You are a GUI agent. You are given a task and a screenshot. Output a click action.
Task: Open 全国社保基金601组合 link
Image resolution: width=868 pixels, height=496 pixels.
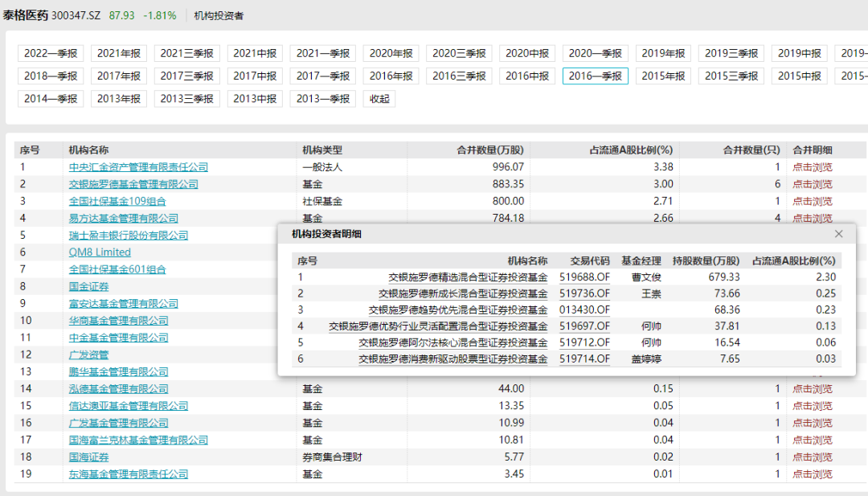coord(117,269)
